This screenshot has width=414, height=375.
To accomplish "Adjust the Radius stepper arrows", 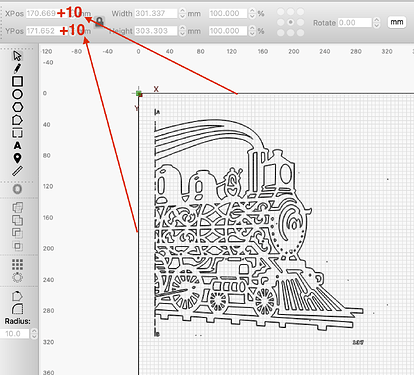I will [34, 333].
